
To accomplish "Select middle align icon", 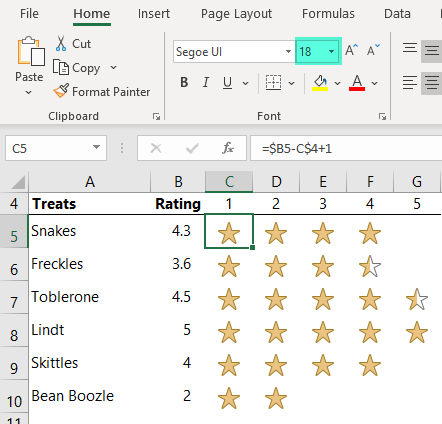I will point(432,51).
